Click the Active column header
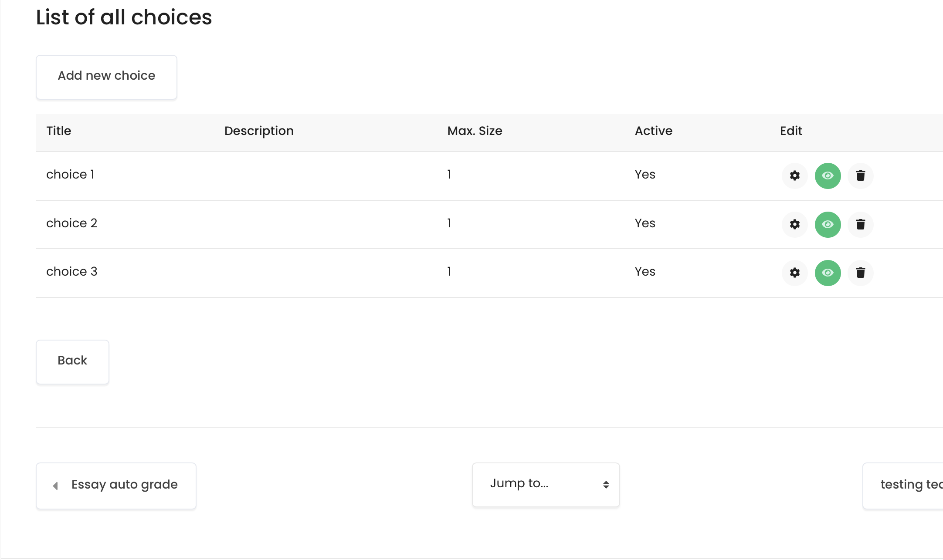 [x=653, y=131]
